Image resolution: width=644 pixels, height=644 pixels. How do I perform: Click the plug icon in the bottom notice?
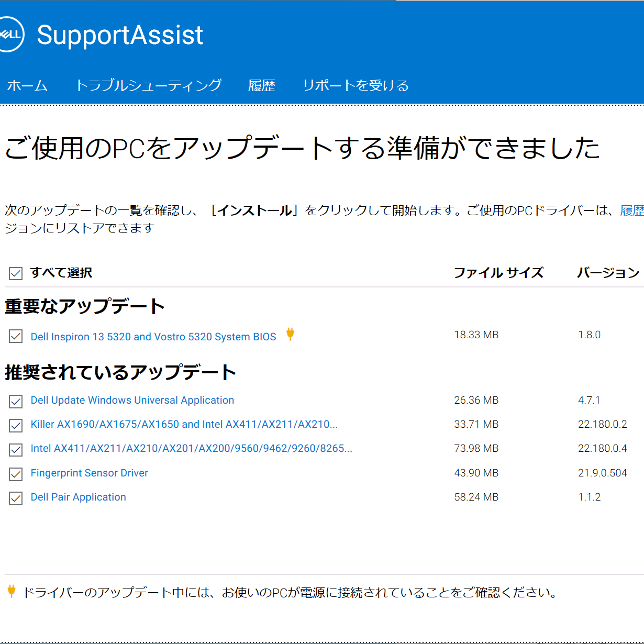[12, 592]
